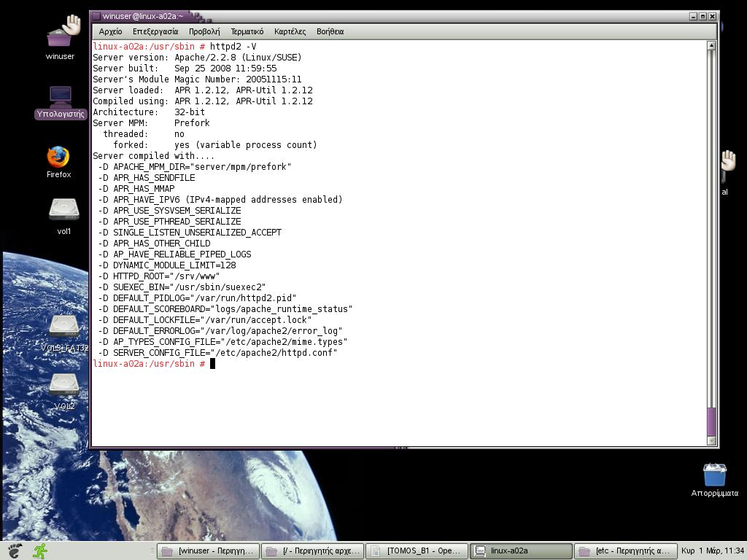Open the GNOME foot main menu icon
The image size is (747, 560).
(x=15, y=551)
